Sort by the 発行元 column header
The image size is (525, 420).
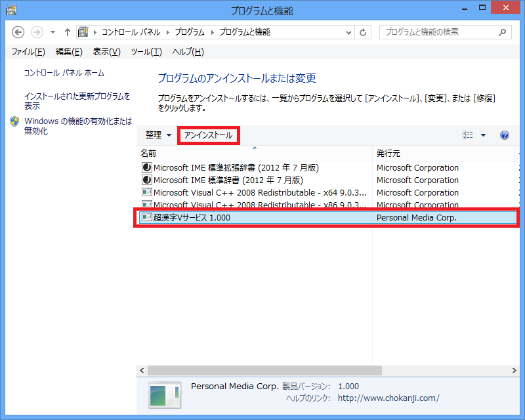point(388,153)
